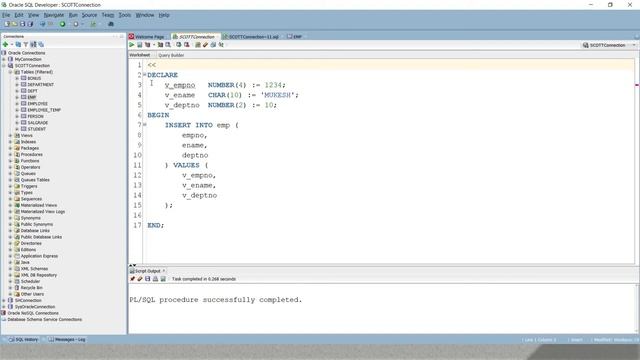Screen dimensions: 640x360
Task: Click the Welcome Page tab icon
Action: click(131, 36)
